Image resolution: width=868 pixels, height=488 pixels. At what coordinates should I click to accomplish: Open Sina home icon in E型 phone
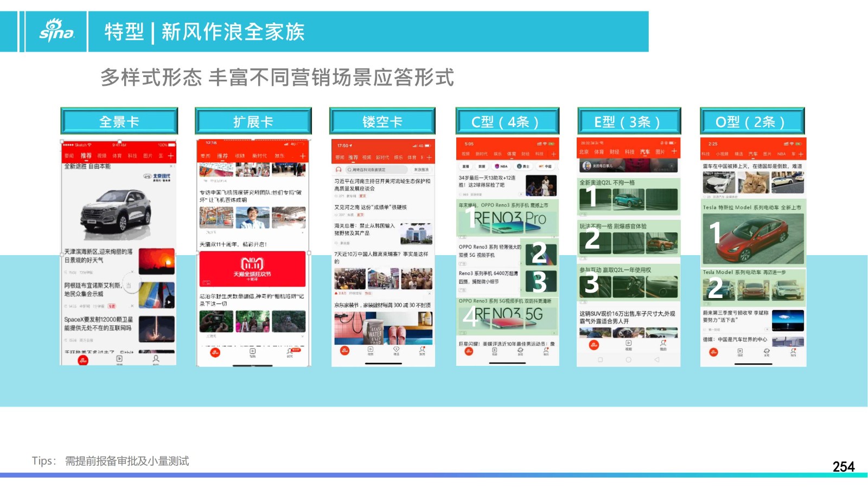point(594,345)
